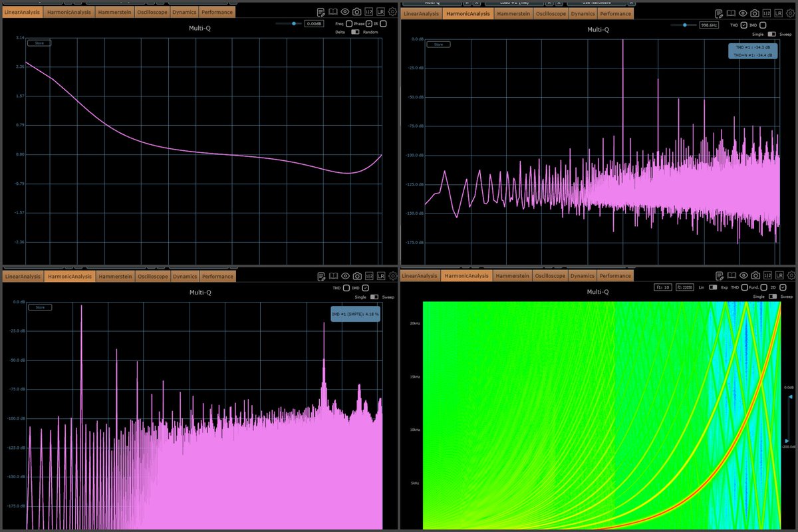This screenshot has width=798, height=532.
Task: Check the Fund. checkbox in spectrogram panel
Action: pyautogui.click(x=763, y=287)
